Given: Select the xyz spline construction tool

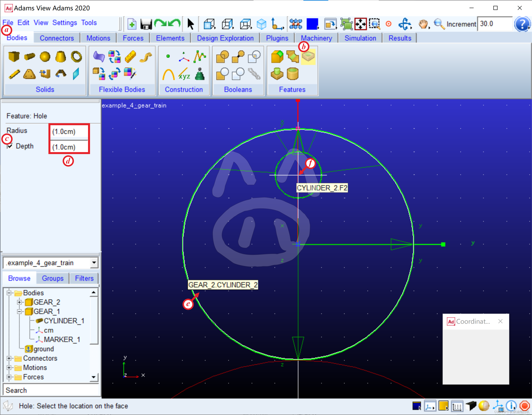Looking at the screenshot, I should click(x=184, y=74).
